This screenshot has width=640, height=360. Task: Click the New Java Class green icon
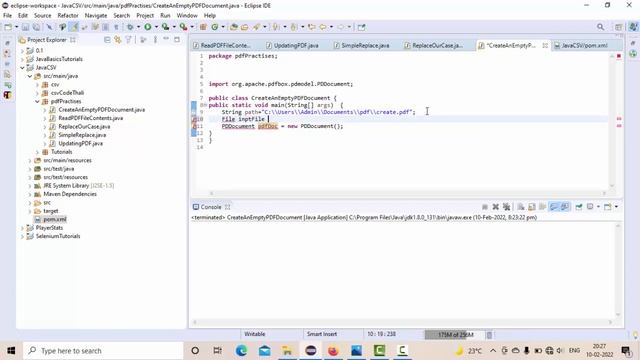click(215, 27)
